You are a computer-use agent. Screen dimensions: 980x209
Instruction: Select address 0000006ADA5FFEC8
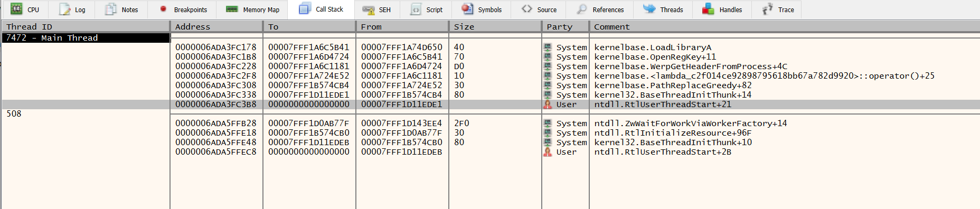tap(216, 152)
